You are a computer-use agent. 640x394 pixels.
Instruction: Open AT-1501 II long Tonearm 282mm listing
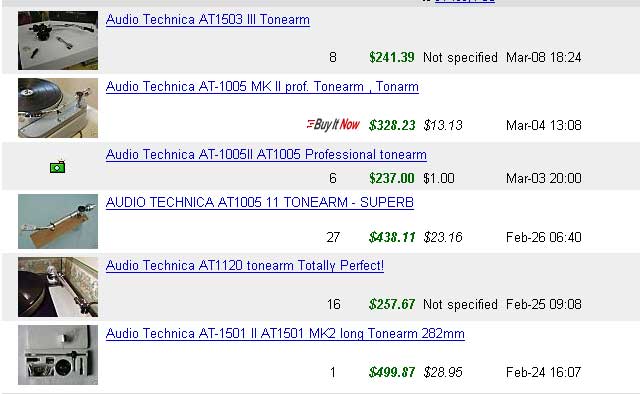(x=285, y=334)
